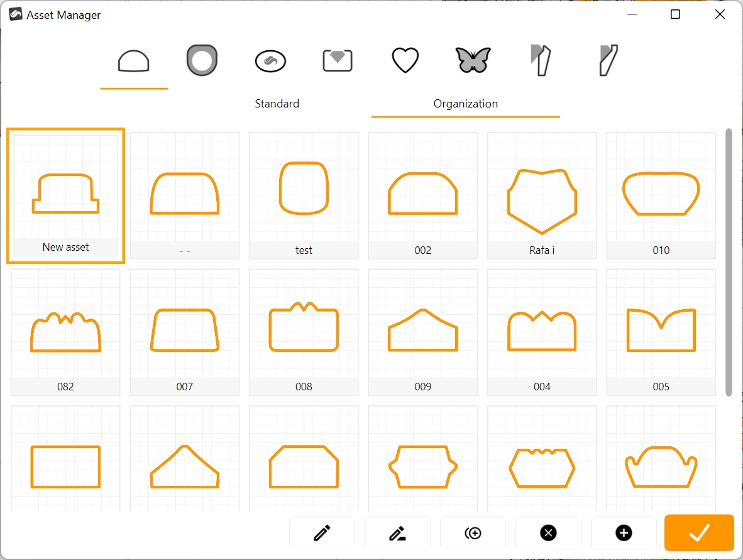Viewport: 743px width, 560px height.
Task: Choose the heart shape category icon
Action: pos(405,61)
